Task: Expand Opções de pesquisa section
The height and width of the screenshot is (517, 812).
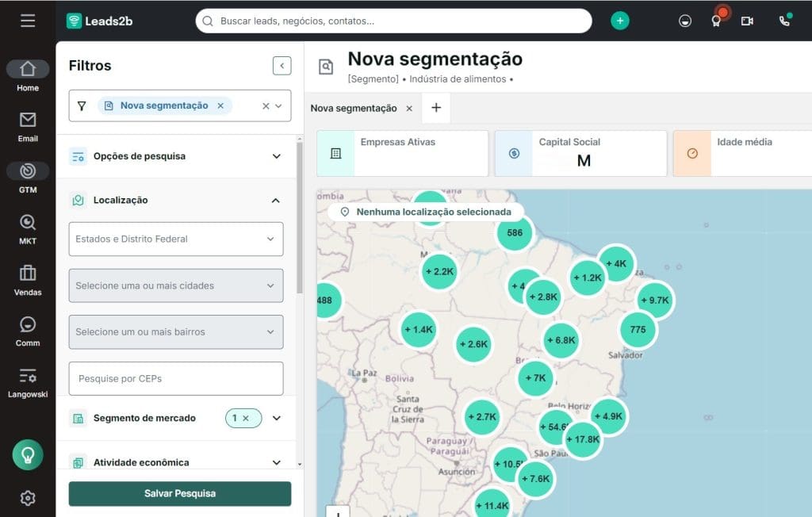Action: pyautogui.click(x=176, y=156)
